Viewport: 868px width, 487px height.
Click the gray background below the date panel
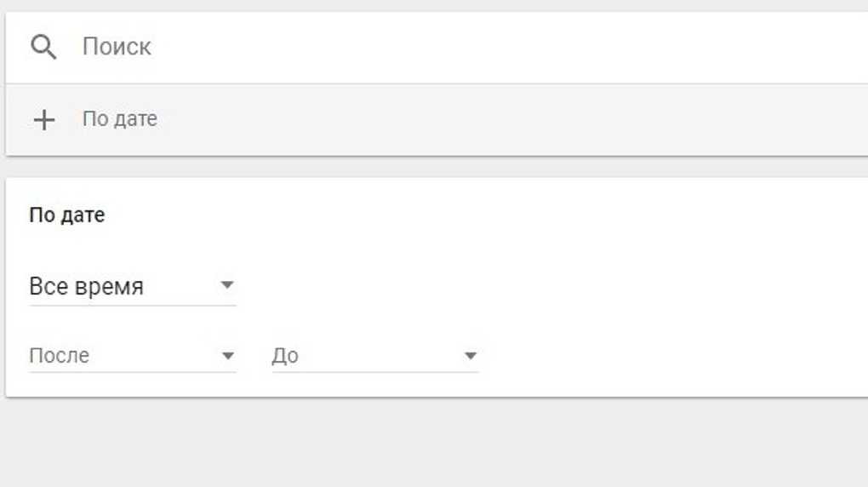pyautogui.click(x=425, y=443)
